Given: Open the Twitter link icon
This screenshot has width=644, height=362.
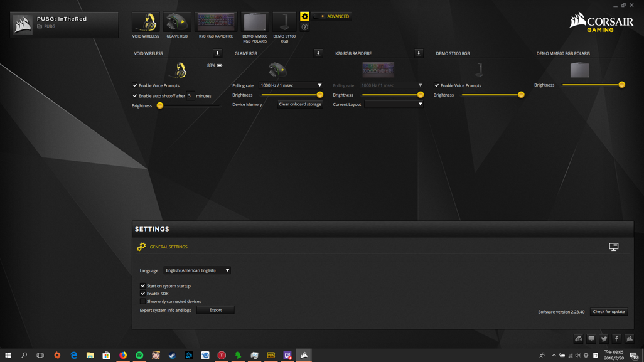Looking at the screenshot, I should pos(604,339).
